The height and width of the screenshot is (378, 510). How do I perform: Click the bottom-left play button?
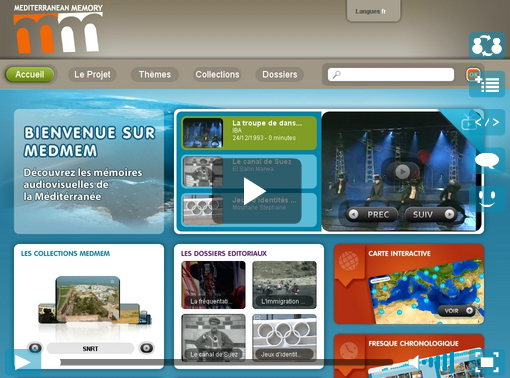click(23, 362)
